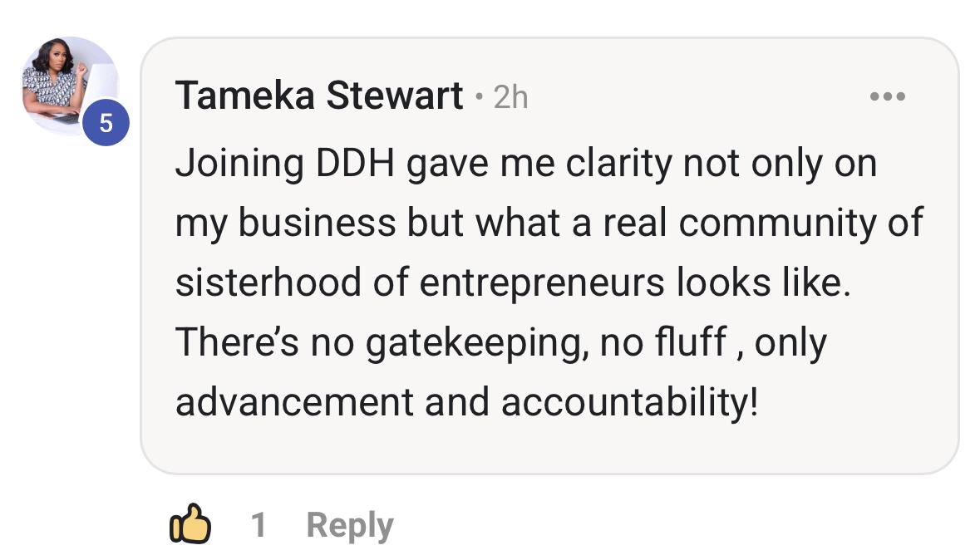The height and width of the screenshot is (560, 980).
Task: Click the 2h comment timestamp
Action: tap(510, 98)
